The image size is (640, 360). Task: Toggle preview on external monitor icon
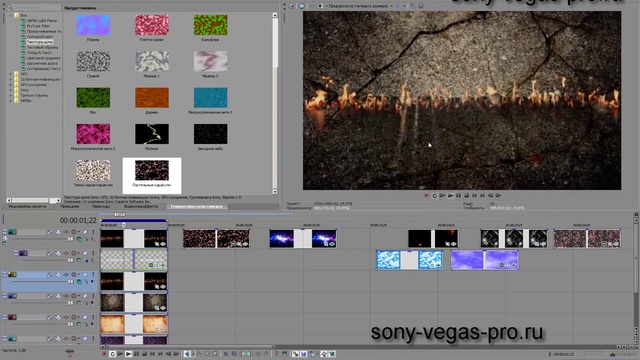point(301,6)
